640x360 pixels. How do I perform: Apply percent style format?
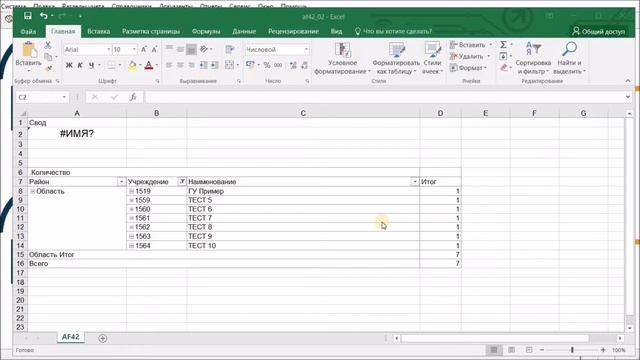(267, 65)
